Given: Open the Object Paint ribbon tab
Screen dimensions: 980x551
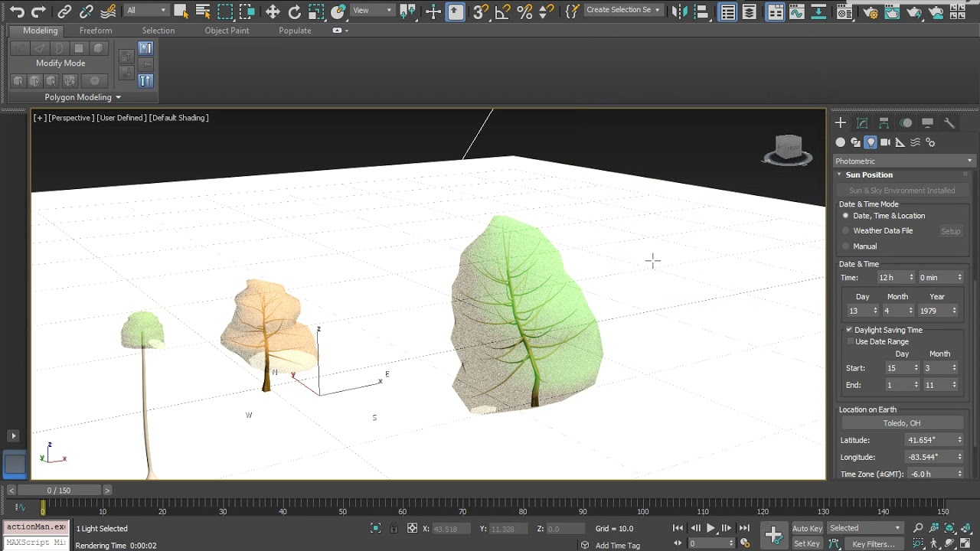Looking at the screenshot, I should [227, 31].
